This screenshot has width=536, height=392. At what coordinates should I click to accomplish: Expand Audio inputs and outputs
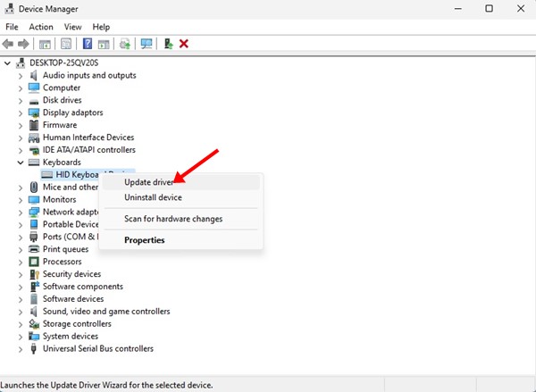(x=21, y=76)
